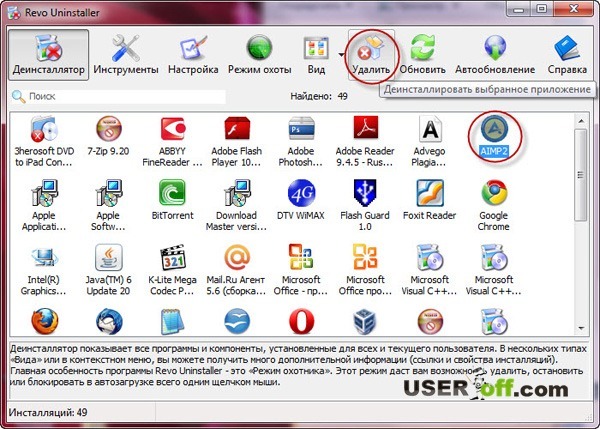Screen dimensions: 600x429
Task: Select the Opera browser icon
Action: 302,321
